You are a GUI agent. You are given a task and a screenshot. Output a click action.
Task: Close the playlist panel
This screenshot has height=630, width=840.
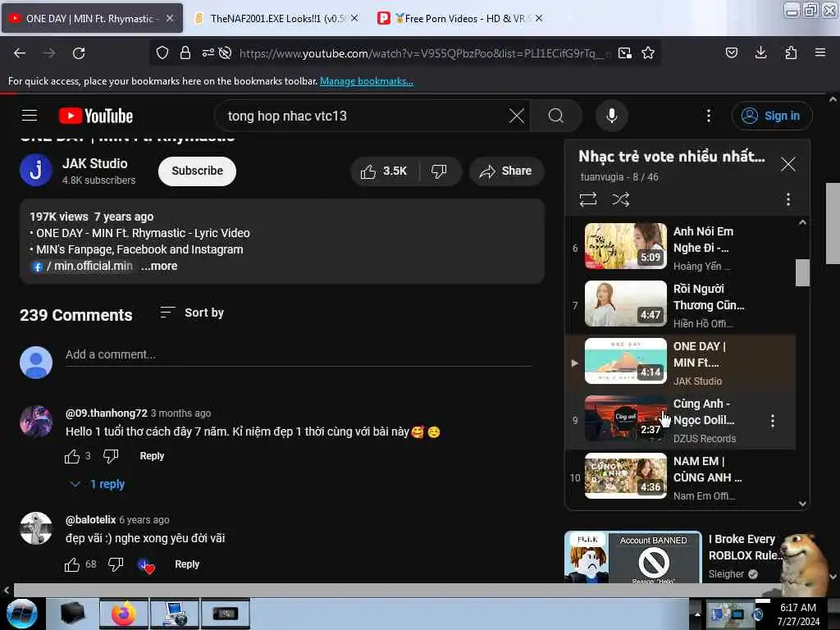tap(788, 164)
